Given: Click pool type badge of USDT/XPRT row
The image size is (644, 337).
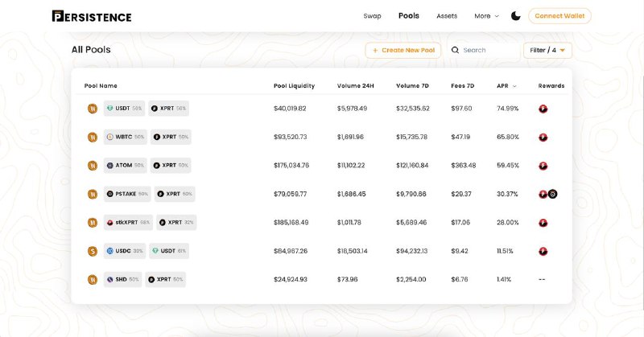Looking at the screenshot, I should pos(93,109).
